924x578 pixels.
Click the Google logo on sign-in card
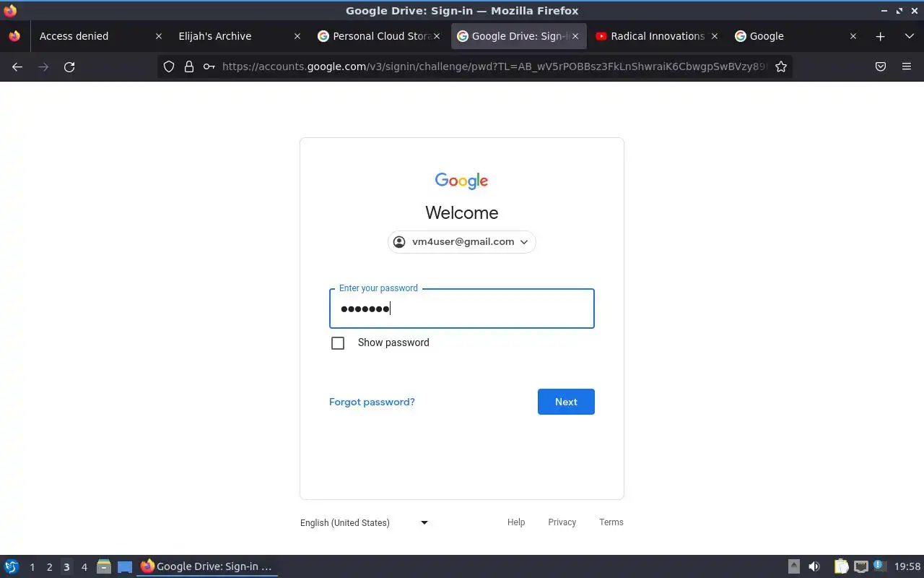pos(462,181)
